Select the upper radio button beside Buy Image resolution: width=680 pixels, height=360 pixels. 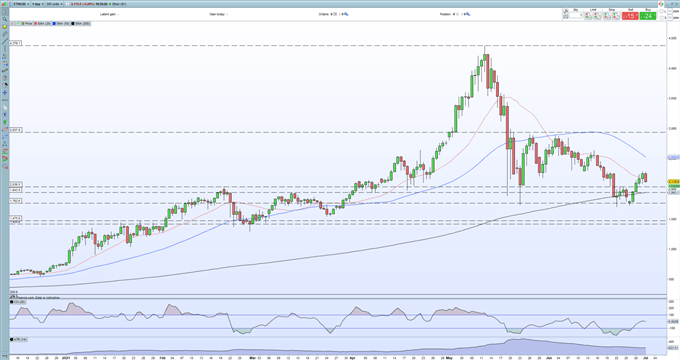click(661, 11)
